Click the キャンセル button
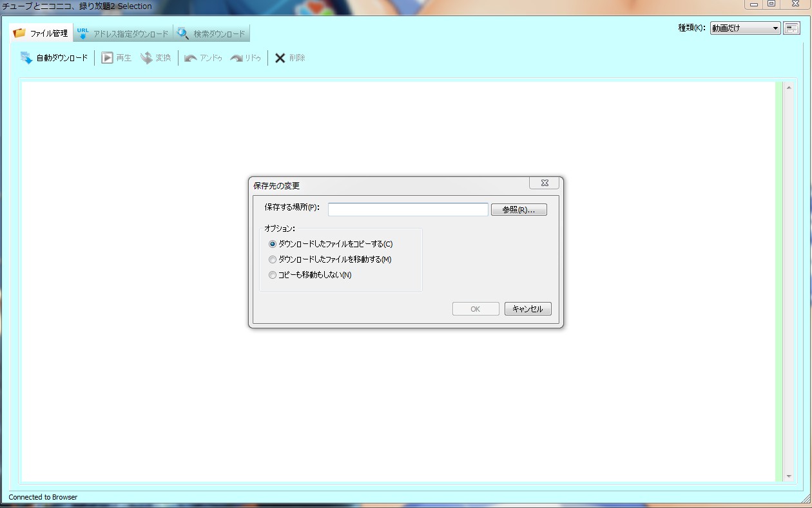Image resolution: width=812 pixels, height=508 pixels. (528, 309)
